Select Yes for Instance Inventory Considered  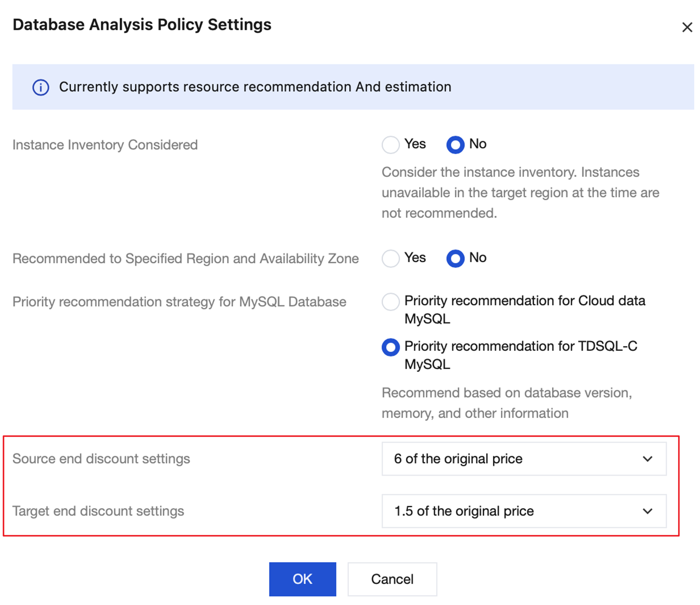pyautogui.click(x=390, y=145)
